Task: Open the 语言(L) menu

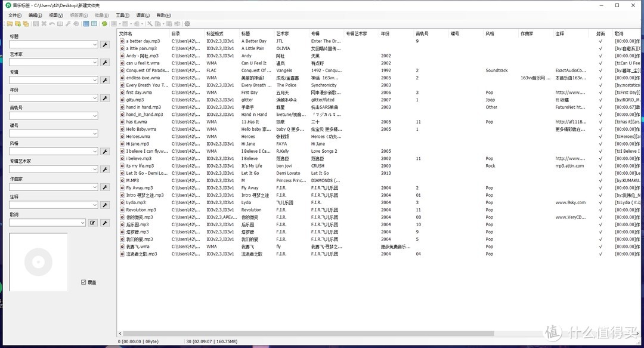Action: click(x=143, y=15)
